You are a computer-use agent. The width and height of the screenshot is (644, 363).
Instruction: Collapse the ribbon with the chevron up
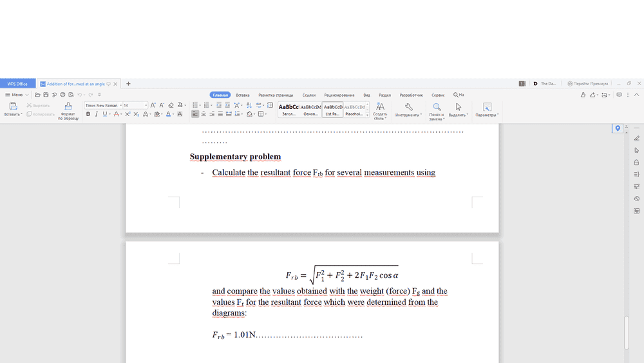637,95
